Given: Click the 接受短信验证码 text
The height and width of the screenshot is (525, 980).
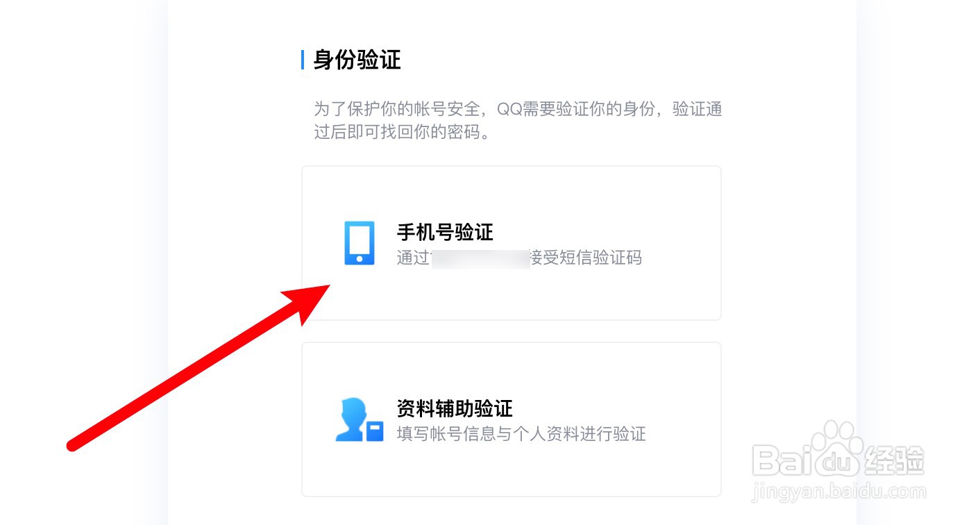Looking at the screenshot, I should click(x=586, y=258).
